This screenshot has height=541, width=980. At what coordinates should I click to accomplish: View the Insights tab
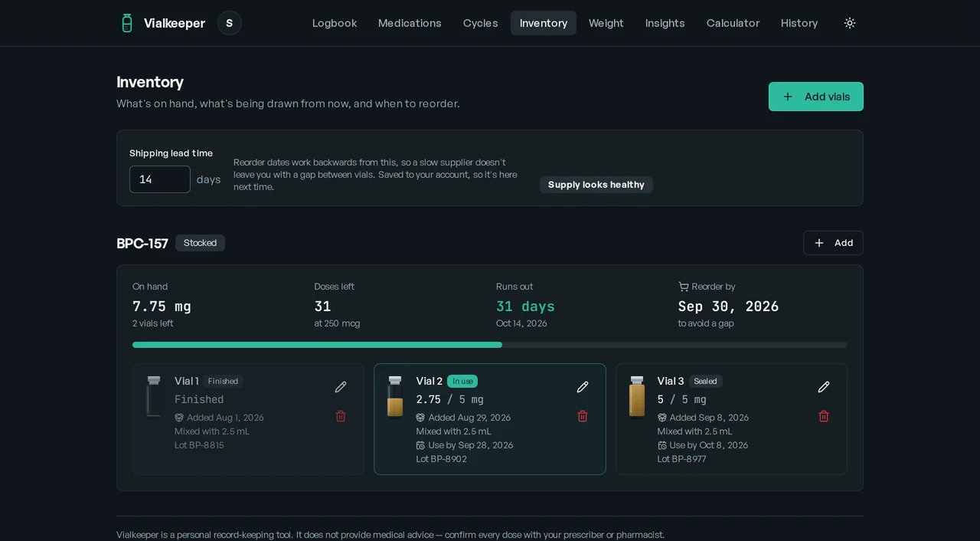pos(665,23)
